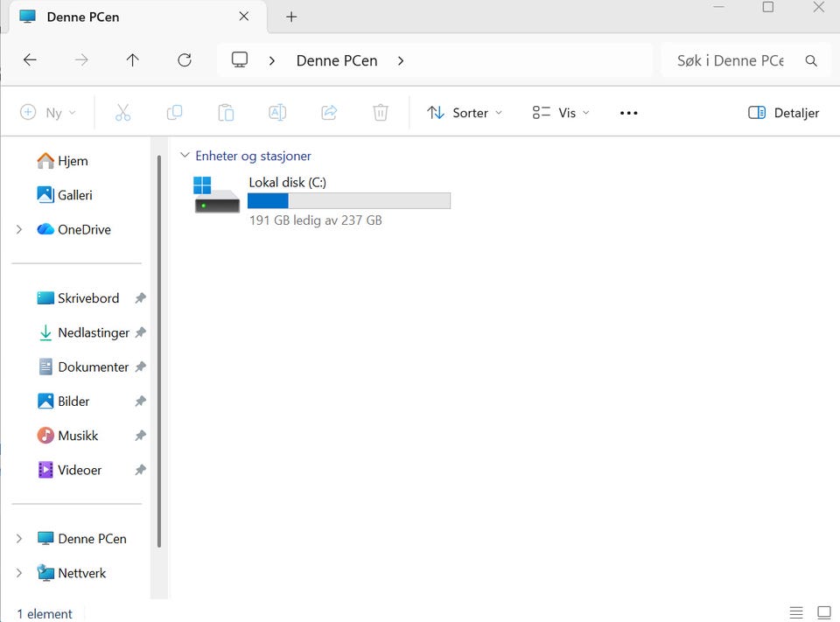Click the Copy icon in toolbar

coord(174,113)
